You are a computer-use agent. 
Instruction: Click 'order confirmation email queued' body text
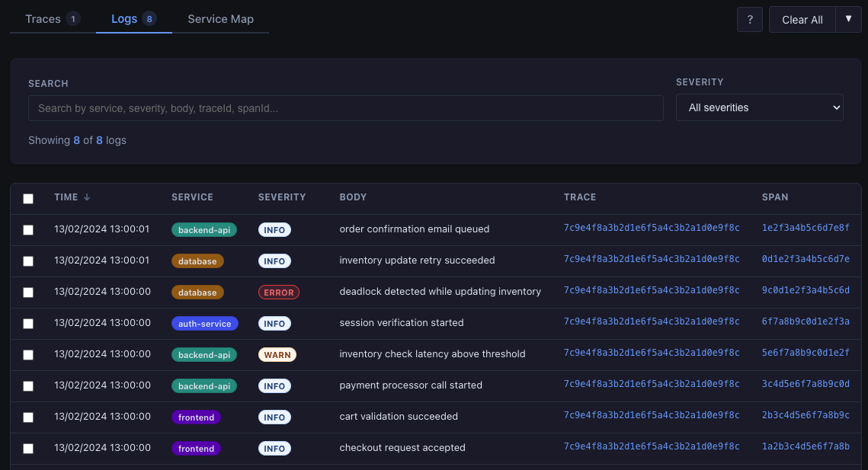[x=414, y=229]
